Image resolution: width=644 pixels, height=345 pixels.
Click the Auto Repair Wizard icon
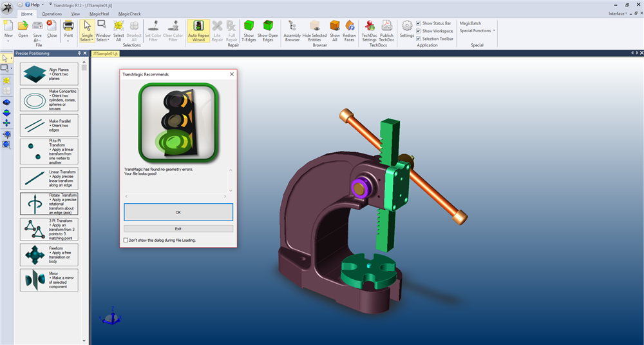pos(199,30)
